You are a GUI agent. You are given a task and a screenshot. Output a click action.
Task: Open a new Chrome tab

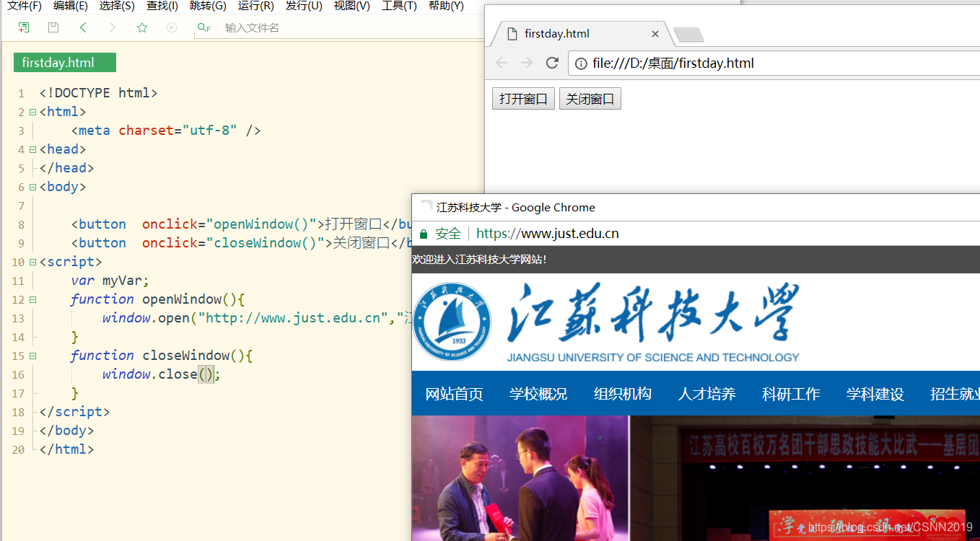pyautogui.click(x=688, y=35)
